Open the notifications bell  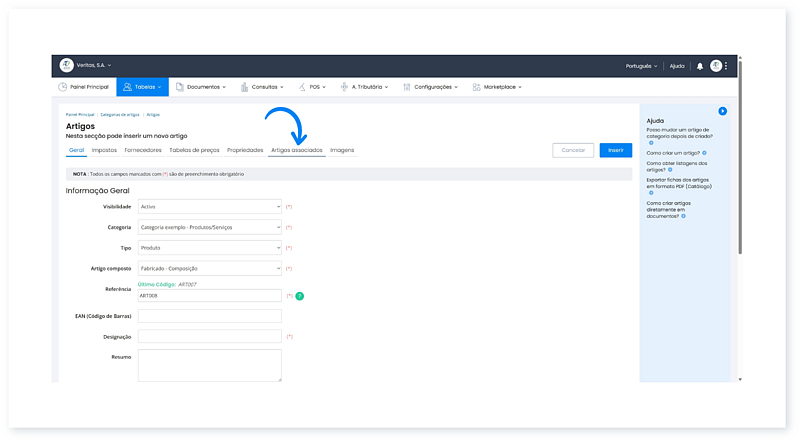[x=700, y=66]
